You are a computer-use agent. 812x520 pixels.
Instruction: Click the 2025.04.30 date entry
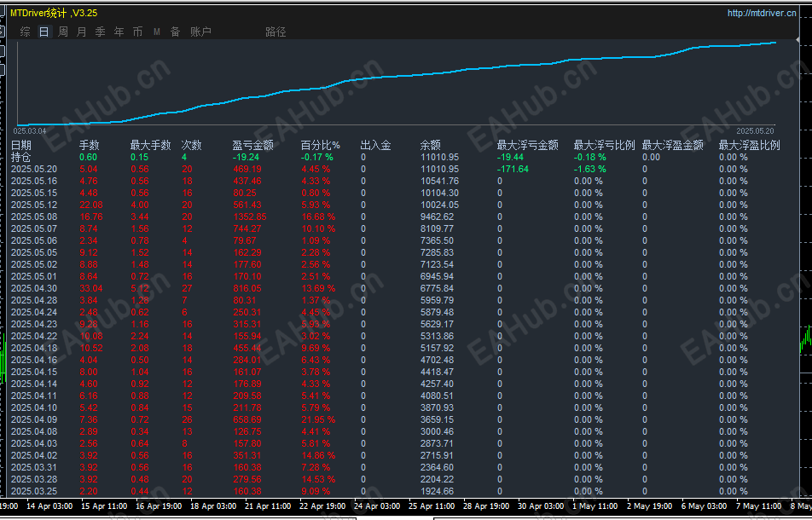click(33, 288)
